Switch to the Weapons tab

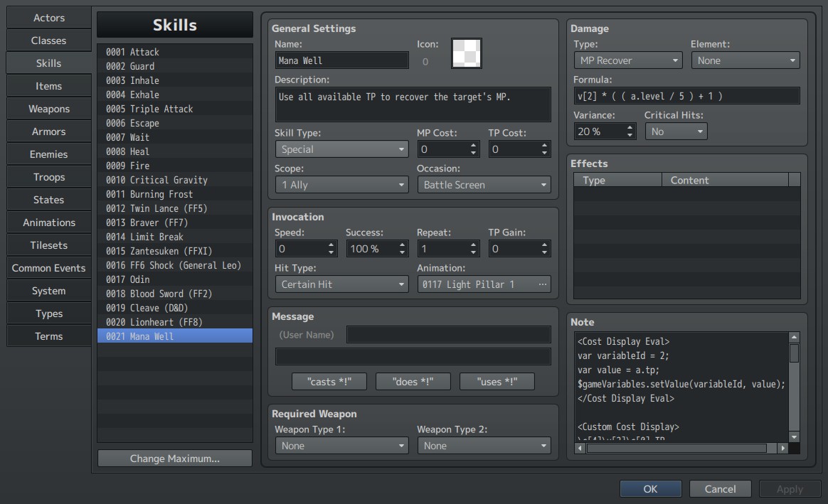click(x=48, y=109)
